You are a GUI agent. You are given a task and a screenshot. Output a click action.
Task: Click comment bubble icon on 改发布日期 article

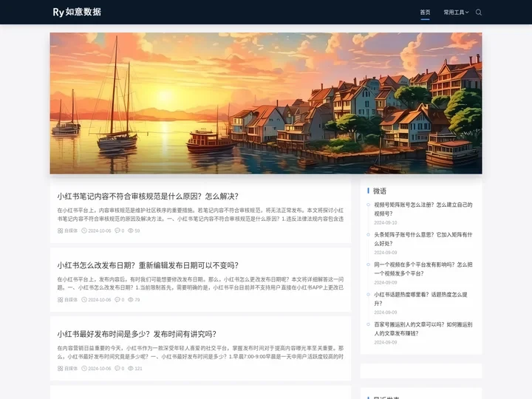point(117,299)
